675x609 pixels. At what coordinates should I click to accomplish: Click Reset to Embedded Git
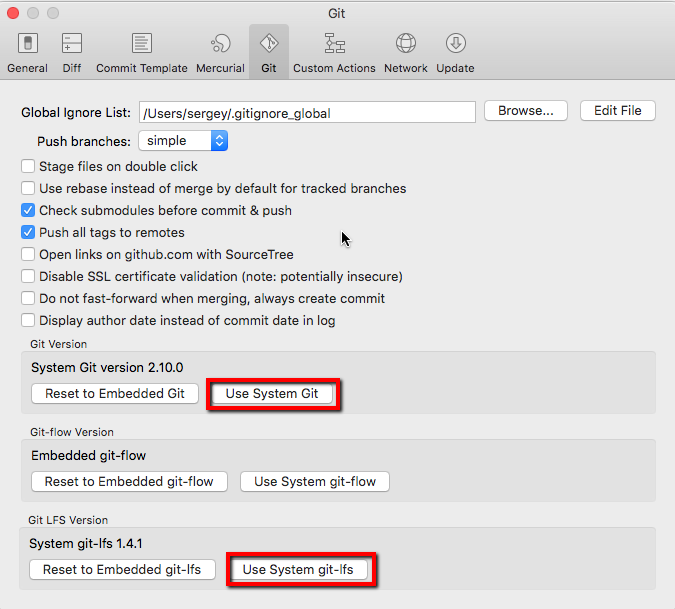(x=115, y=393)
